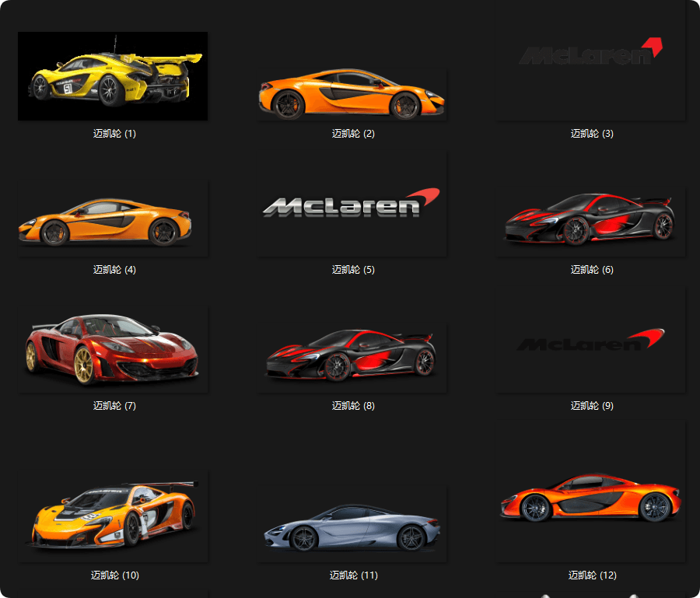Image resolution: width=700 pixels, height=598 pixels.
Task: Select the yellow race car thumbnail 迈凯轮 (1)
Action: click(x=112, y=76)
